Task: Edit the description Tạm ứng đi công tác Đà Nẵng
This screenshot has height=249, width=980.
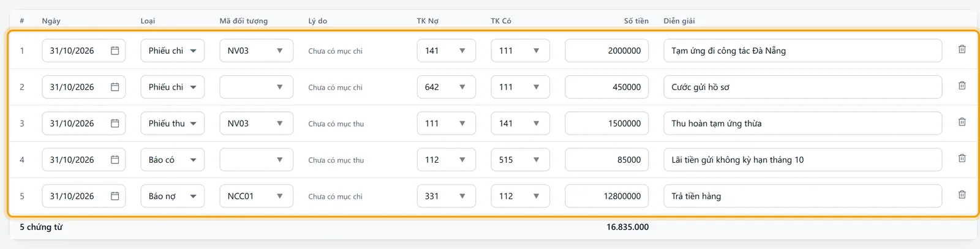Action: (802, 51)
